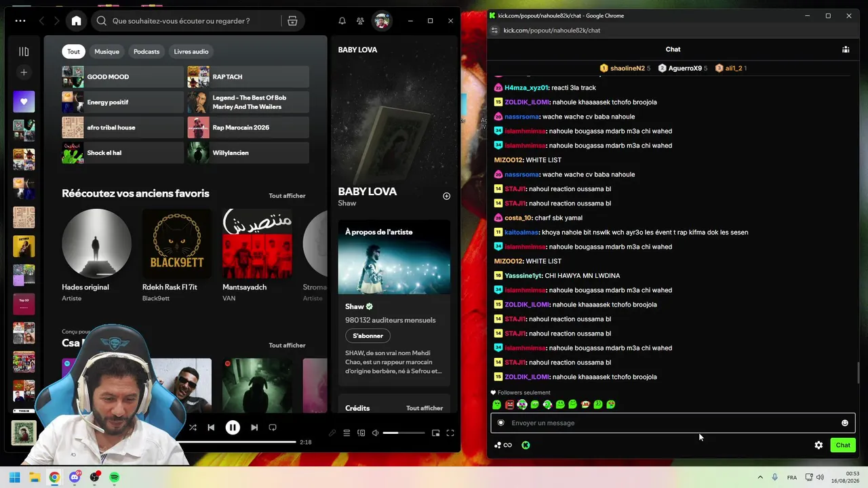The height and width of the screenshot is (488, 868).
Task: Go to Spotify Home
Action: click(76, 21)
